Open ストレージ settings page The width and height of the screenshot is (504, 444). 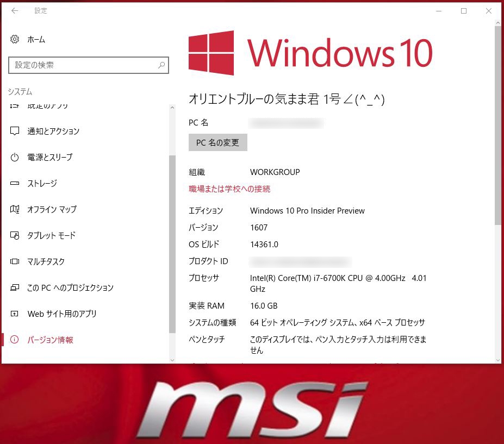point(42,183)
